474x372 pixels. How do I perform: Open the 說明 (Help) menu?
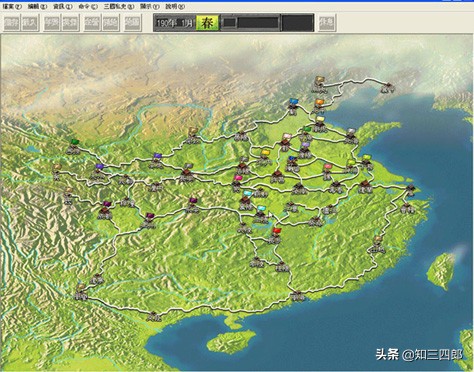click(175, 6)
